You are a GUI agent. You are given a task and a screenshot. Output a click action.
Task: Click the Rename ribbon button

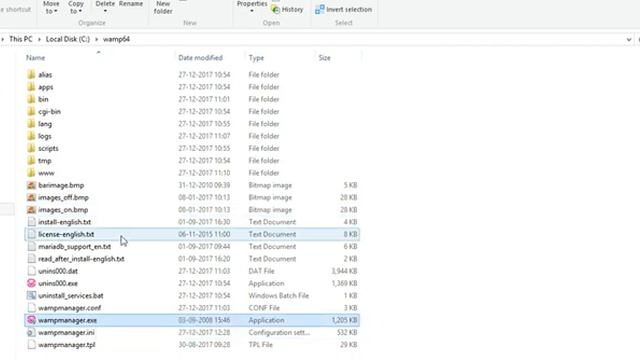(131, 4)
